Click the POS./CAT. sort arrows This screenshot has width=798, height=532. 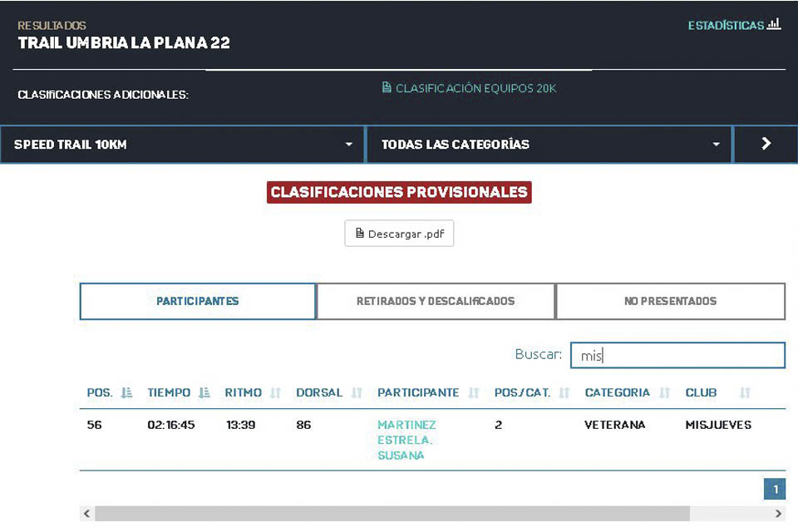click(564, 393)
